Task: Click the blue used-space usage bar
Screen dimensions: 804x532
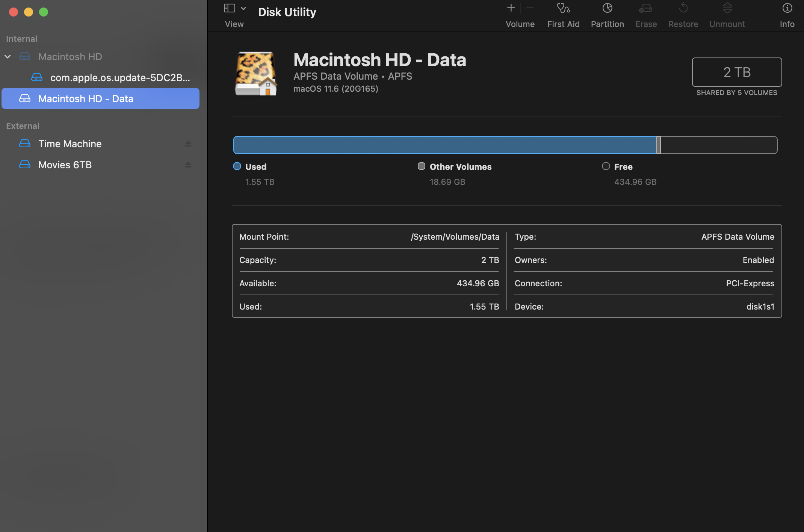Action: coord(444,145)
